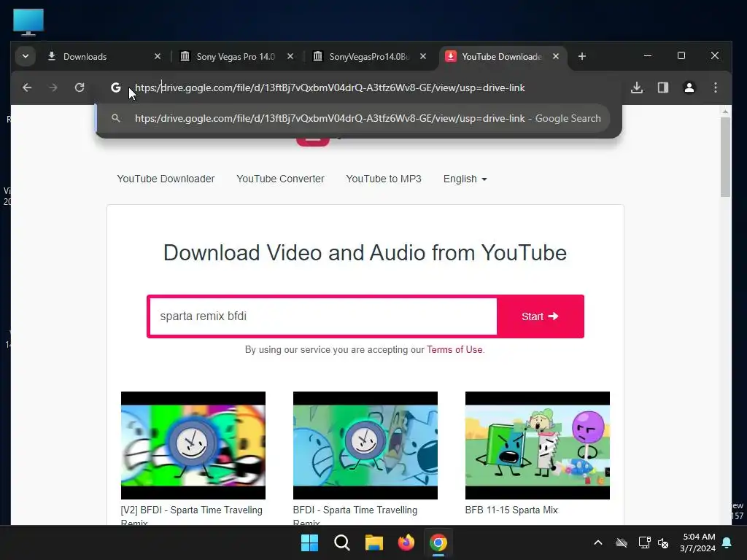Open File Explorer from taskbar
The height and width of the screenshot is (560, 747).
374,542
